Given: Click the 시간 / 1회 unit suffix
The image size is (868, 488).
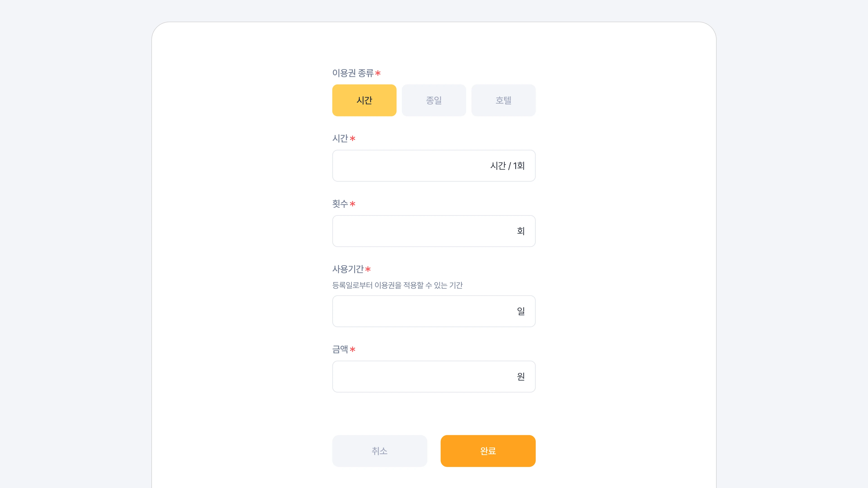Looking at the screenshot, I should (507, 166).
